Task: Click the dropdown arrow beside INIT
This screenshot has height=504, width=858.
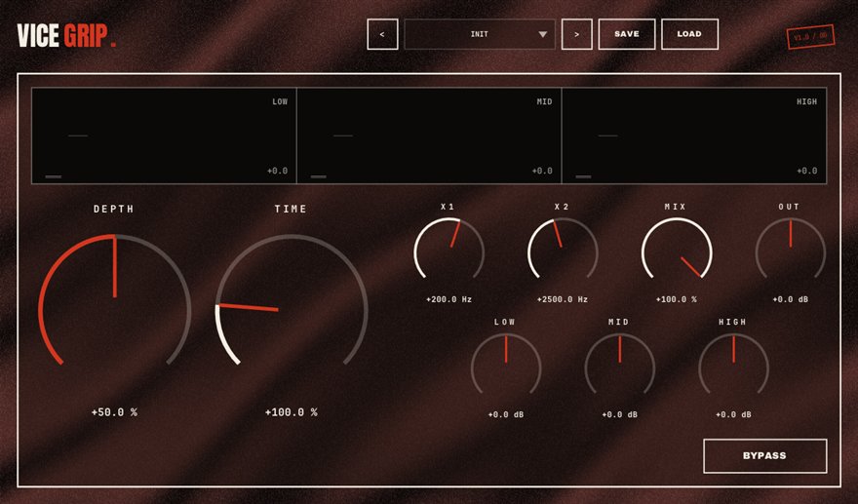Action: (x=542, y=34)
